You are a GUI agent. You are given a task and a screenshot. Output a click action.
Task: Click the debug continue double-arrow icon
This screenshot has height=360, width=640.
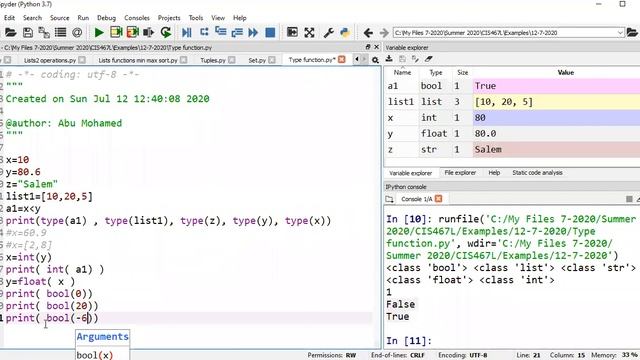[253, 33]
